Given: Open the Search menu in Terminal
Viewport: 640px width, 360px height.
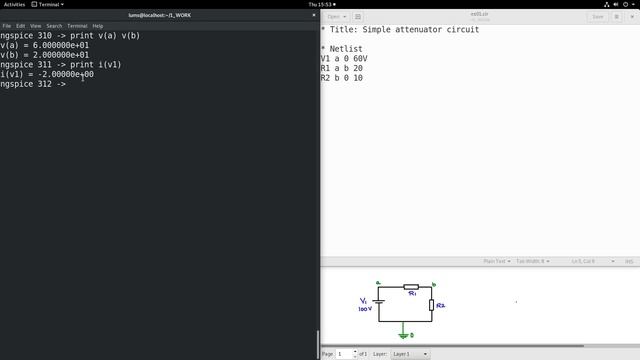Looking at the screenshot, I should tap(54, 26).
